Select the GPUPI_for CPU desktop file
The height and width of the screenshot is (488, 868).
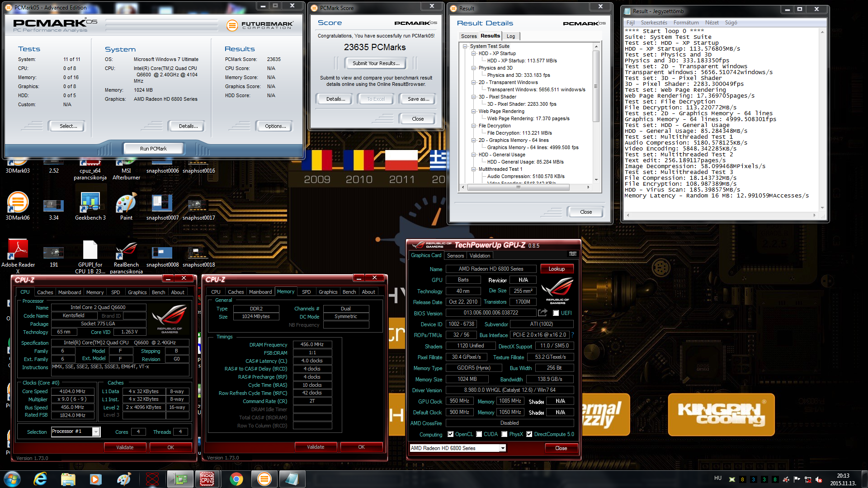[90, 256]
